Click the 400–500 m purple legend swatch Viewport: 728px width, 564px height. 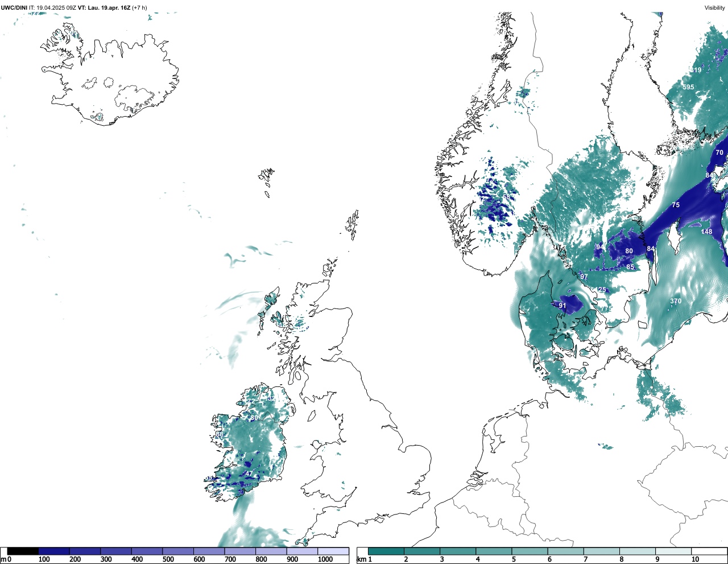147,551
